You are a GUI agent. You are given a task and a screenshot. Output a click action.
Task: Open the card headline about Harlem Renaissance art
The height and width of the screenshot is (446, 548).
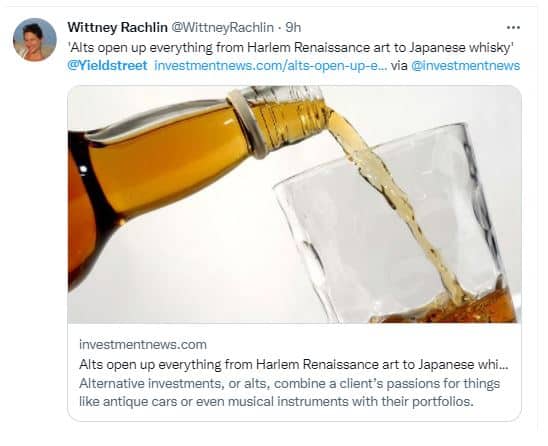294,365
